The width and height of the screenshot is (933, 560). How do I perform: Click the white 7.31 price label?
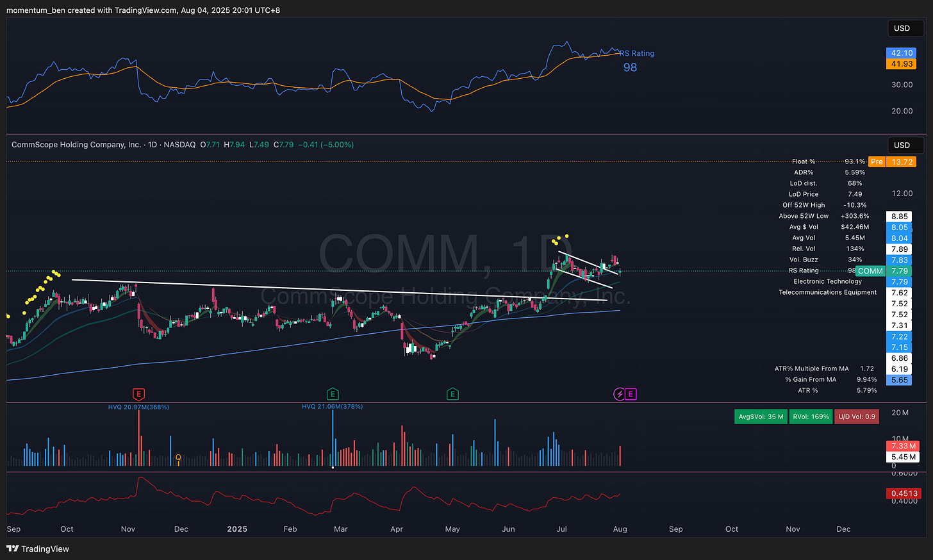(x=899, y=325)
